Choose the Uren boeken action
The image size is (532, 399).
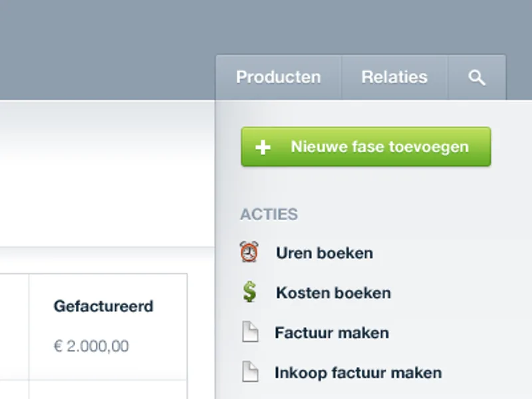[325, 253]
